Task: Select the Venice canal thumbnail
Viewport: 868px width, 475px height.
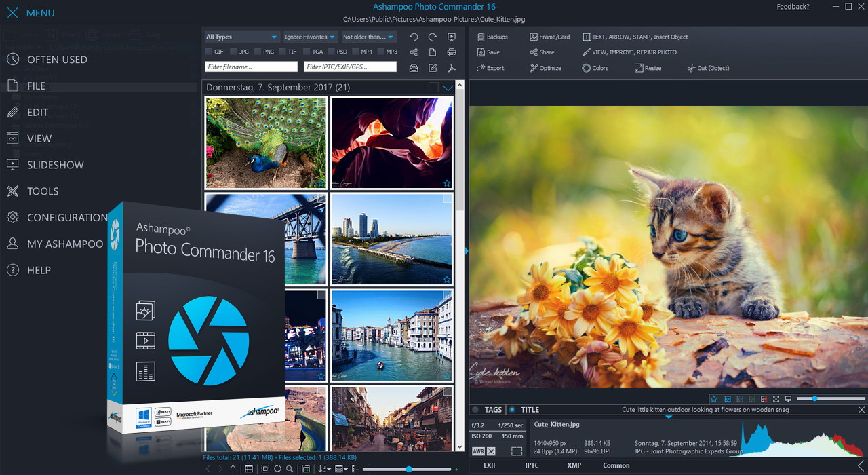Action: [392, 336]
